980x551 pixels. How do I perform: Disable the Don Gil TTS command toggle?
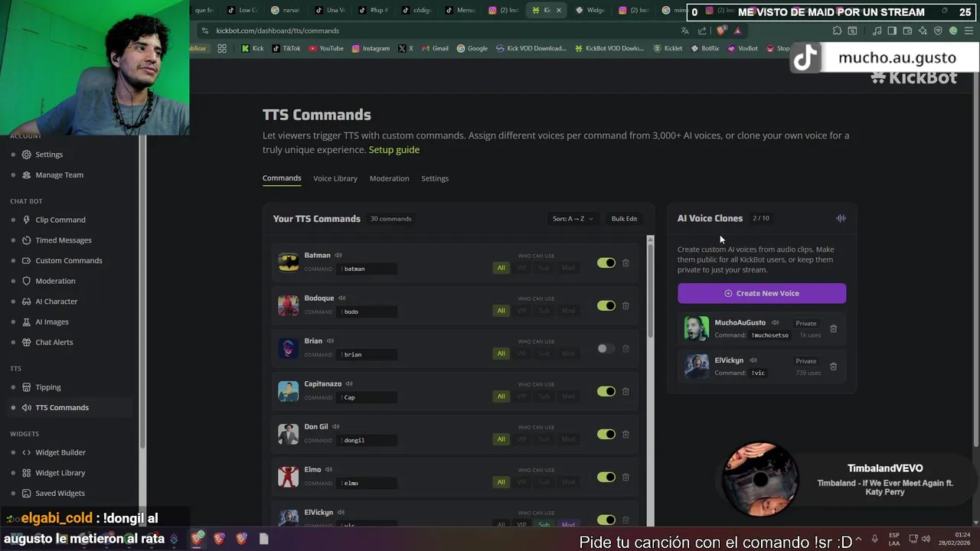point(606,434)
